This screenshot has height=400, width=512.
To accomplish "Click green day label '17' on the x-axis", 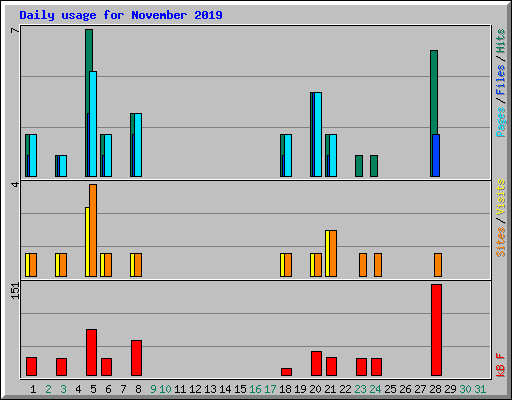I will 270,389.
